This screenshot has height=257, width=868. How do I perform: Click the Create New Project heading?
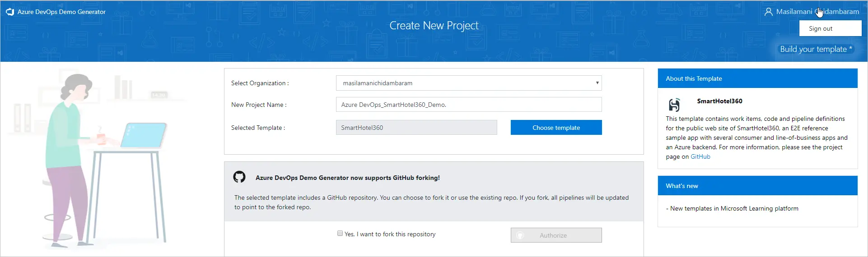pos(434,26)
